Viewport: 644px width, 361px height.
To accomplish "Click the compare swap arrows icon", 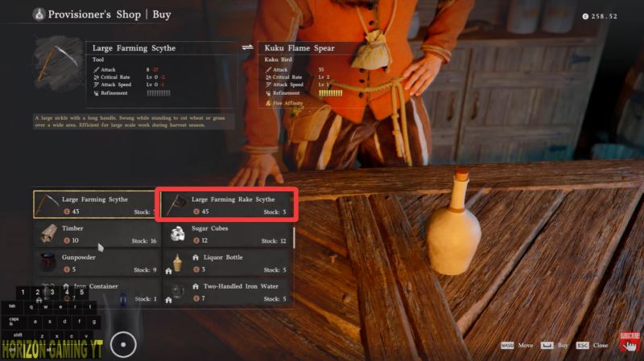I will click(x=247, y=47).
